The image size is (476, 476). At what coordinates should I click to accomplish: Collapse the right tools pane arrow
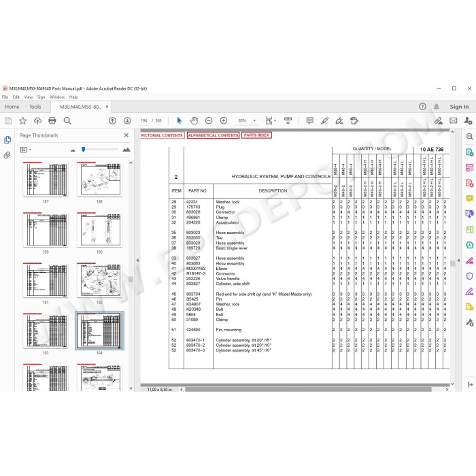458,260
